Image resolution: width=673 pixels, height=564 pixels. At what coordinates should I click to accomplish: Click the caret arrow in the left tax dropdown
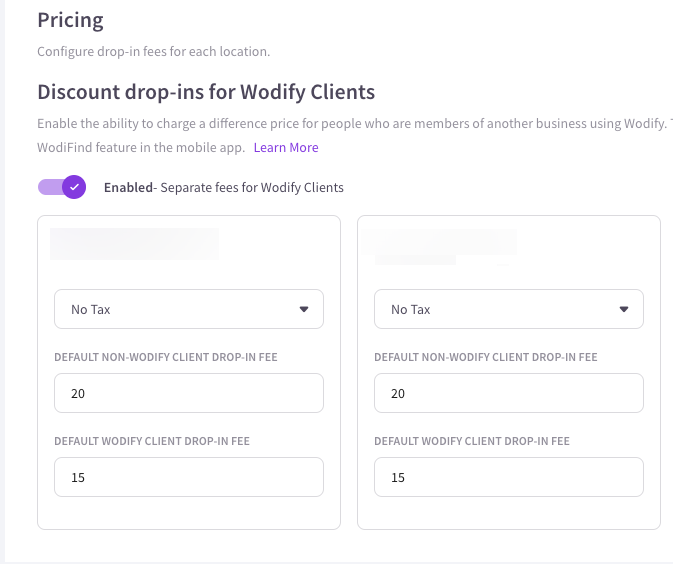click(304, 310)
